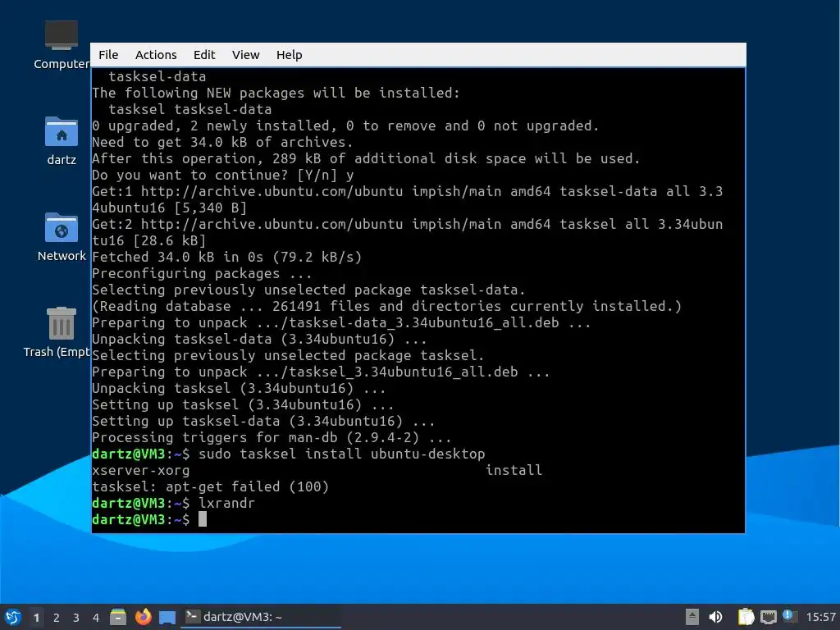
Task: Open the View menu
Action: [x=245, y=55]
